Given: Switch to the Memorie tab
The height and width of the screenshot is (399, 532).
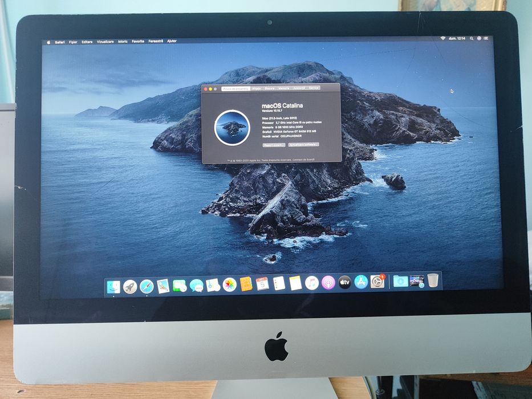Looking at the screenshot, I should (283, 88).
